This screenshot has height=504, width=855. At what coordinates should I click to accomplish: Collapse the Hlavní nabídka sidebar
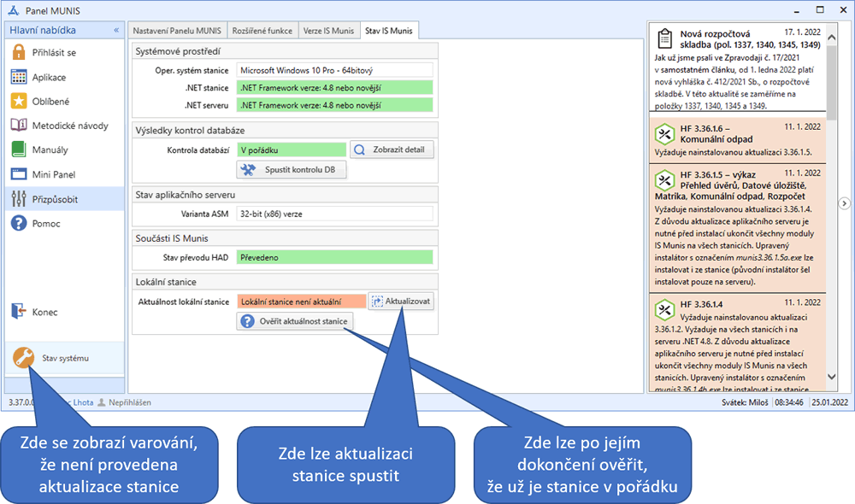(116, 30)
